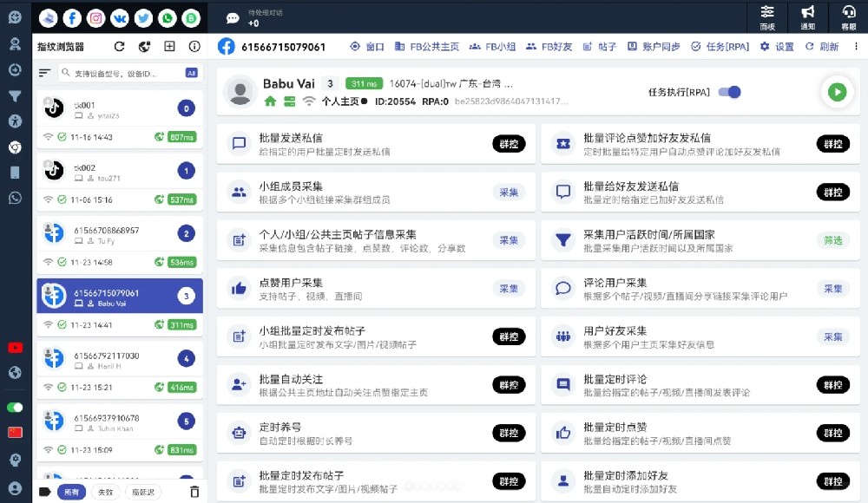Viewport: 868px width, 503px height.
Task: Click the 311 ms latency badge beside Babu Vai
Action: (364, 83)
